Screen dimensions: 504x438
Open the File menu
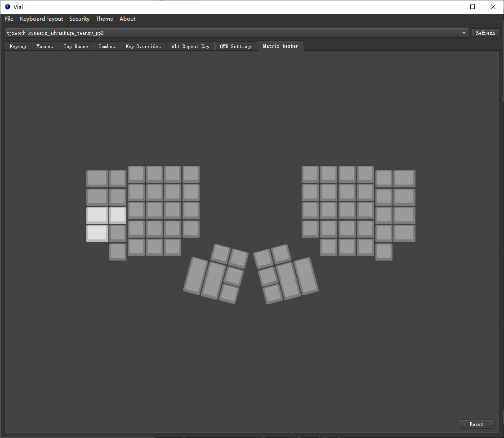[9, 19]
